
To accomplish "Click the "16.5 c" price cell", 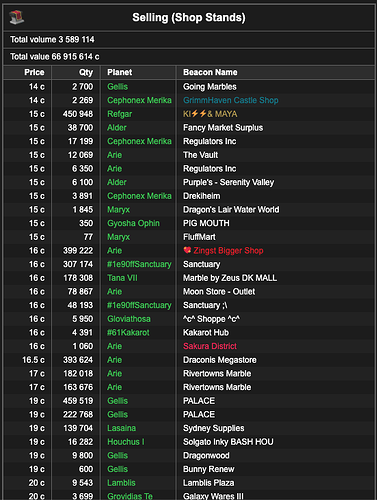I will point(33,360).
